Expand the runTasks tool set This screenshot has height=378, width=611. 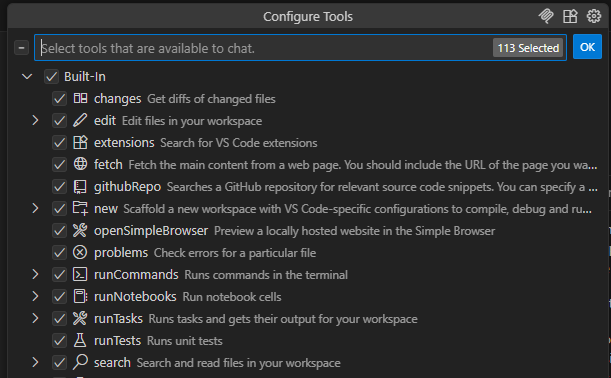tap(35, 318)
